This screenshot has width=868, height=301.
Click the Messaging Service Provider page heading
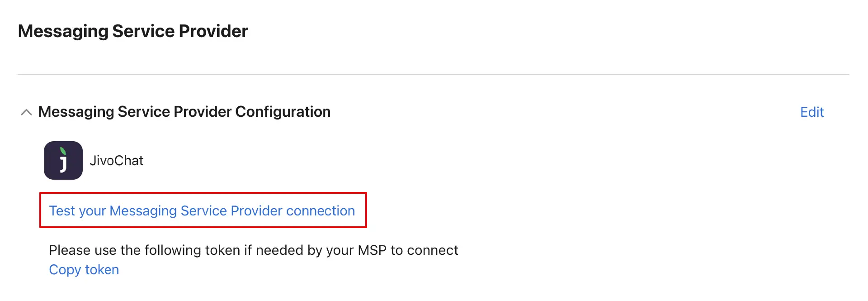133,31
